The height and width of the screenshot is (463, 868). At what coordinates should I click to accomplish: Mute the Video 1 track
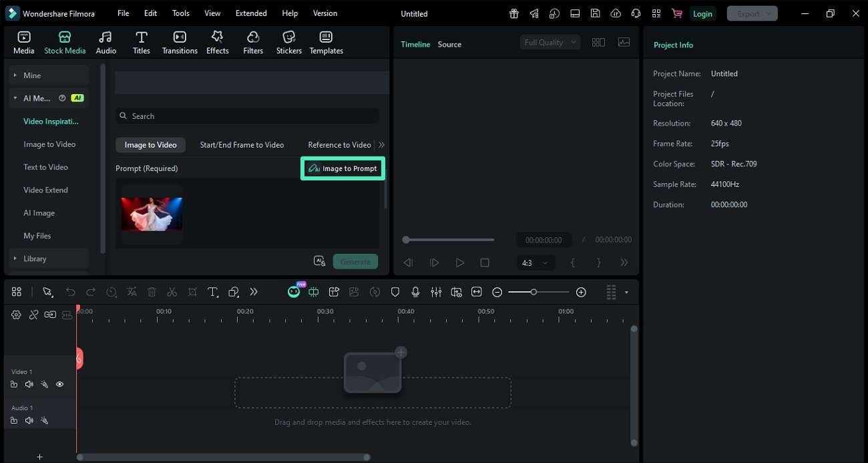tap(29, 384)
